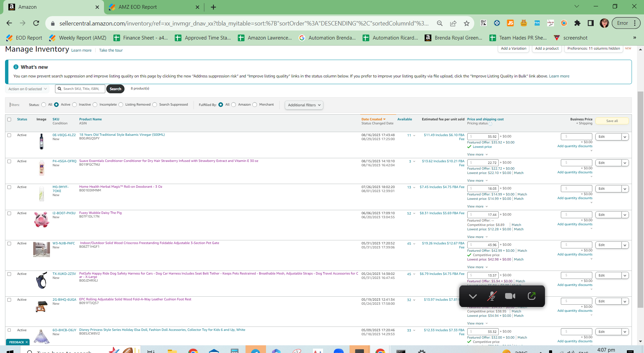The height and width of the screenshot is (353, 644).
Task: Reload the Seller Central page
Action: pyautogui.click(x=36, y=23)
